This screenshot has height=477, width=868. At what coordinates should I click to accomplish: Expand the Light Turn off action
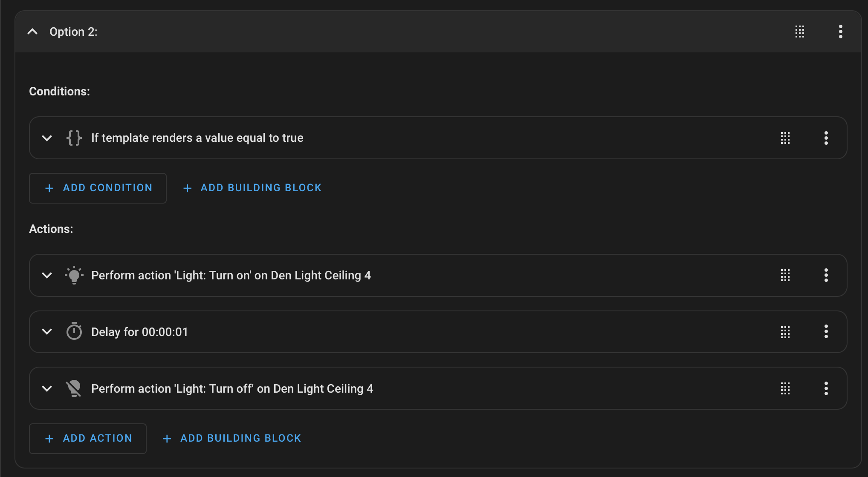coord(47,388)
